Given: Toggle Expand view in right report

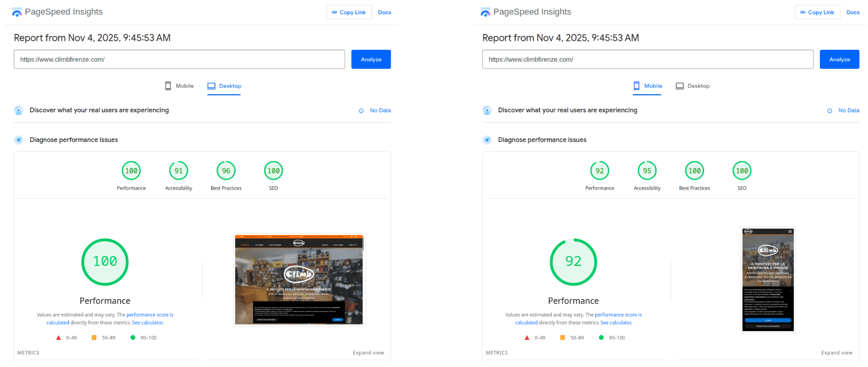Looking at the screenshot, I should [x=837, y=353].
